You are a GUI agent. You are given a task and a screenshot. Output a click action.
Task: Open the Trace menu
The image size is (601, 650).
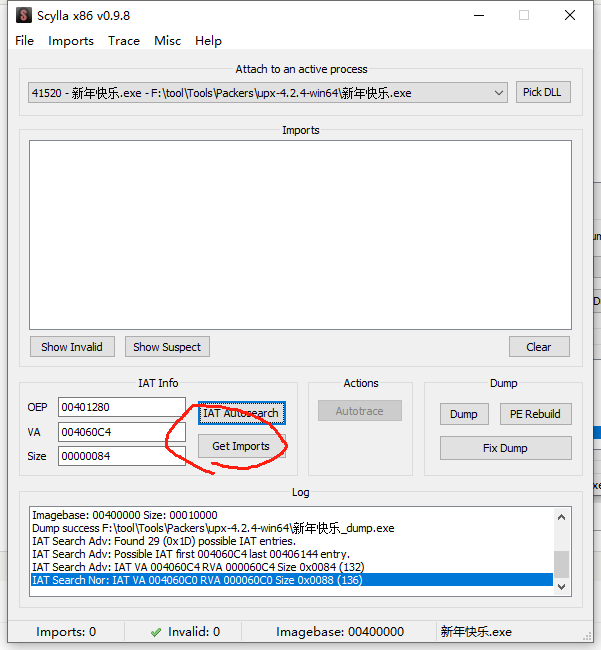click(x=124, y=41)
